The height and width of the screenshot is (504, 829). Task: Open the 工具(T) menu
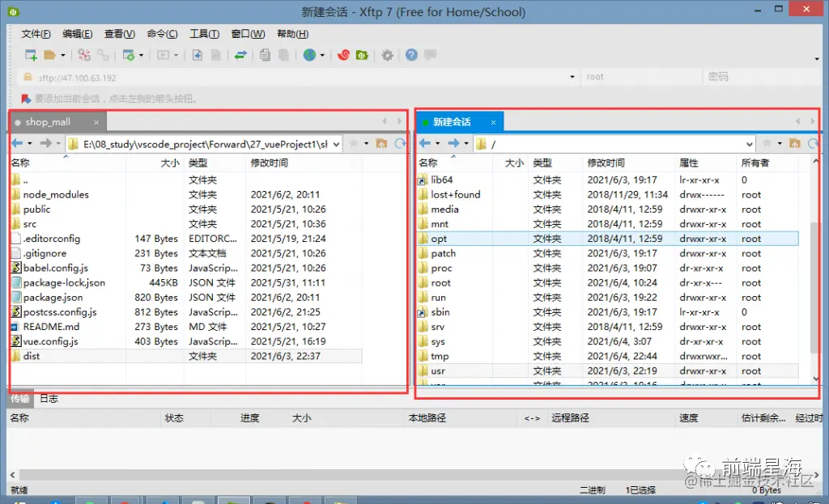(x=205, y=34)
